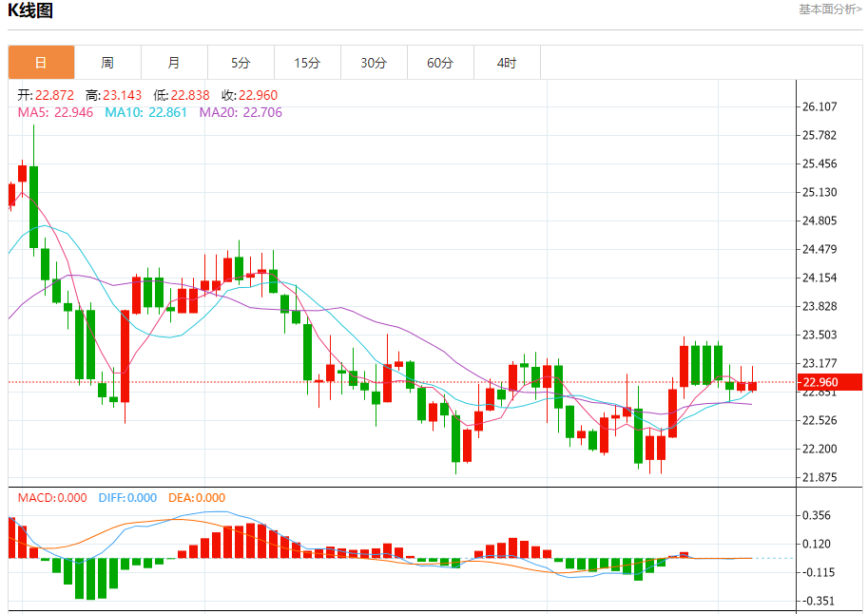Click the 0.356 MACD axis label
Image resolution: width=868 pixels, height=614 pixels.
point(817,515)
